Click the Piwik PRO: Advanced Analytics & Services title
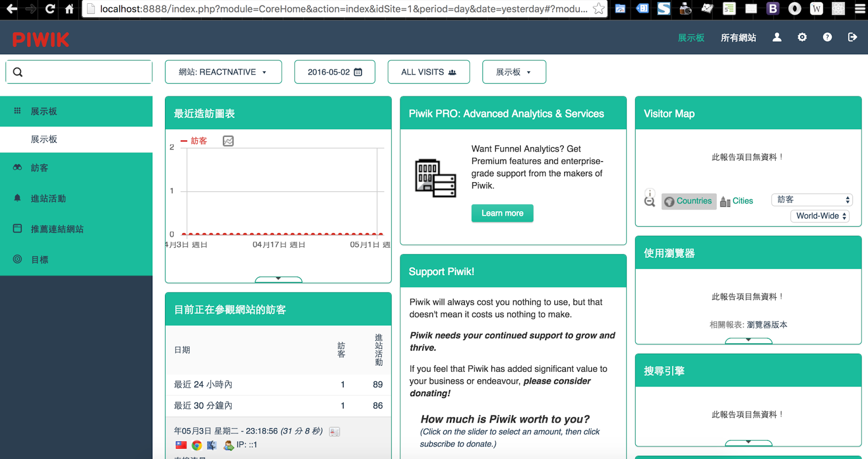The image size is (868, 459). click(506, 113)
